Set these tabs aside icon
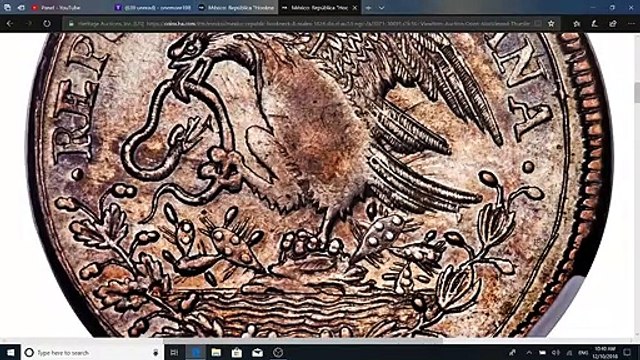 [21, 7]
